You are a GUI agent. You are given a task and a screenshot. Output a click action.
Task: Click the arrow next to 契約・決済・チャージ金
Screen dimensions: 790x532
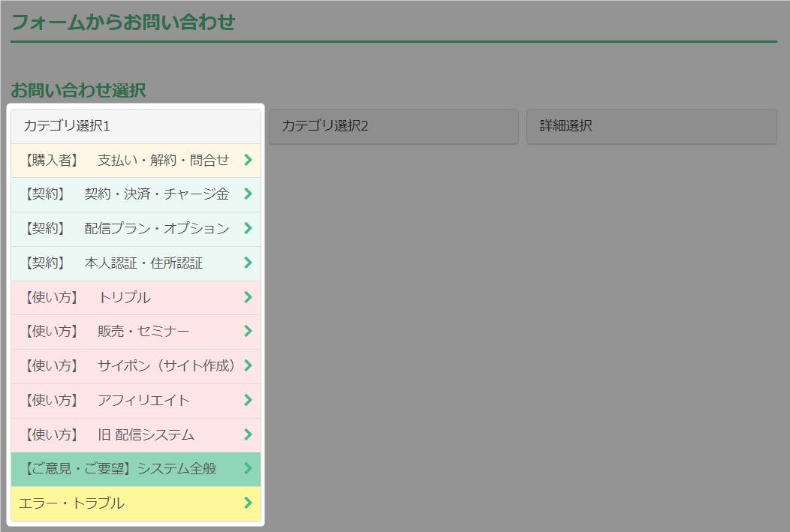(248, 194)
